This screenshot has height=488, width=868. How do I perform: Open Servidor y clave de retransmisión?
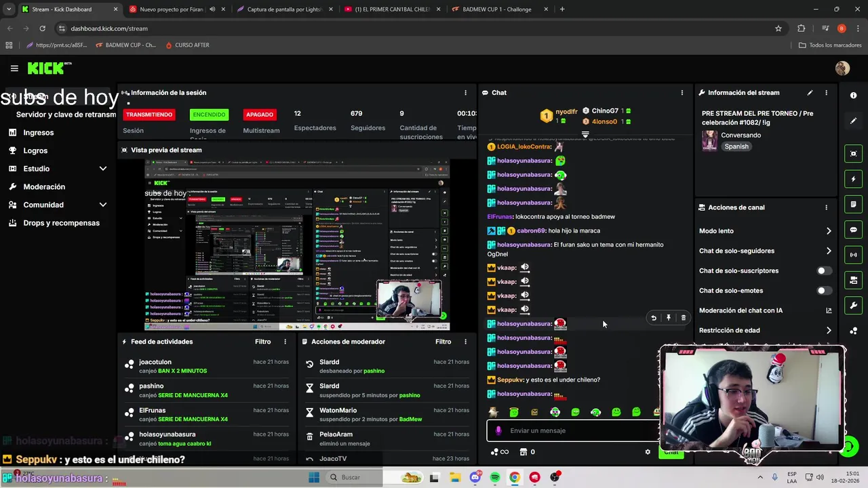(x=66, y=115)
